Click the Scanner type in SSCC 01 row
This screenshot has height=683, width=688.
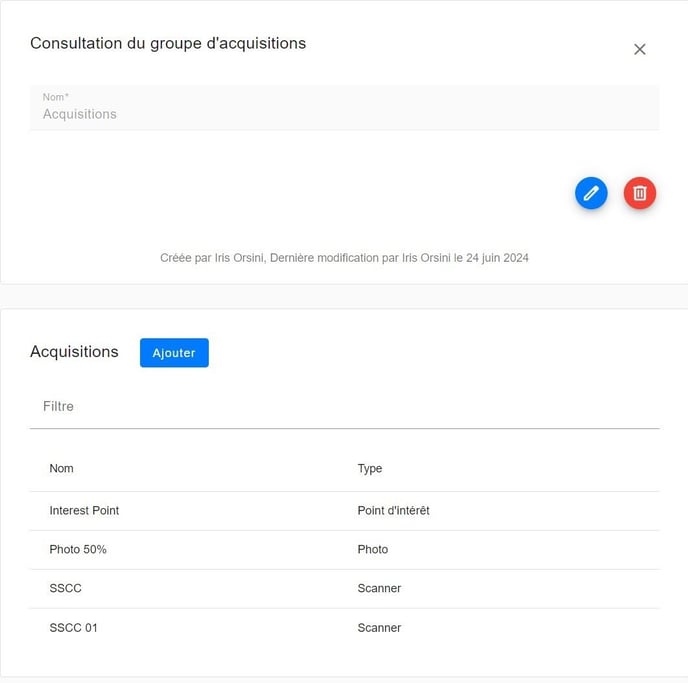(379, 628)
